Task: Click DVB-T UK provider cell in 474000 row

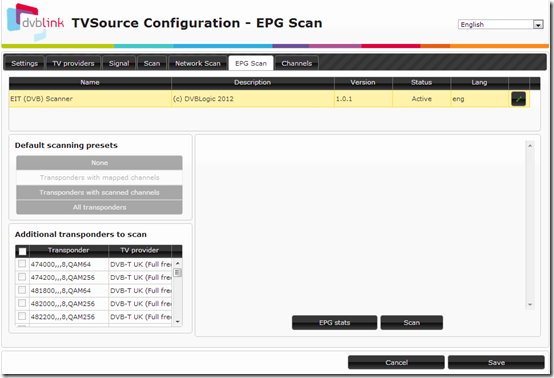Action: click(x=141, y=264)
